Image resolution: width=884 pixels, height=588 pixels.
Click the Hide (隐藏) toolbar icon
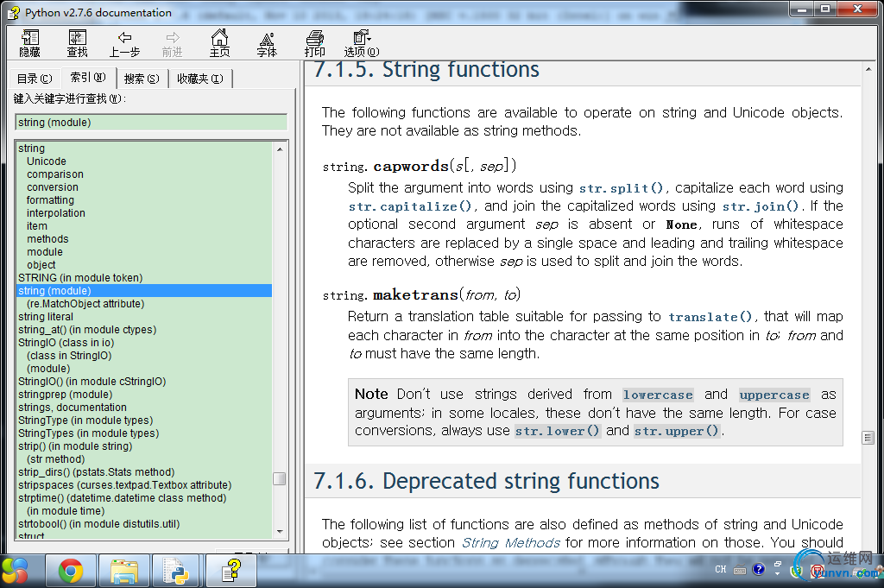click(30, 43)
